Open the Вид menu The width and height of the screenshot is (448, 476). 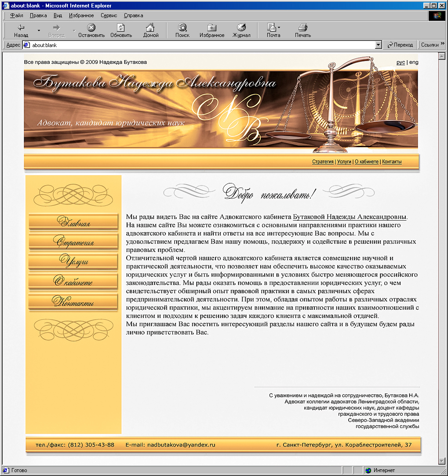[x=58, y=15]
